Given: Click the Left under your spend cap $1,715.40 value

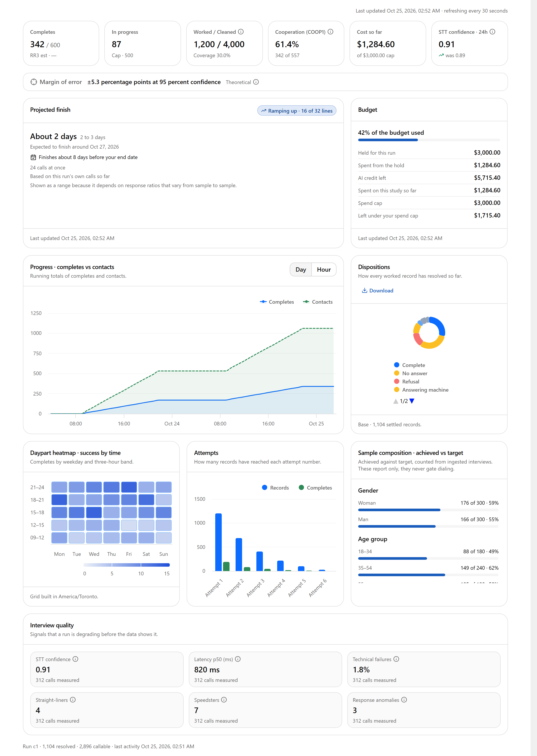Looking at the screenshot, I should (x=487, y=216).
